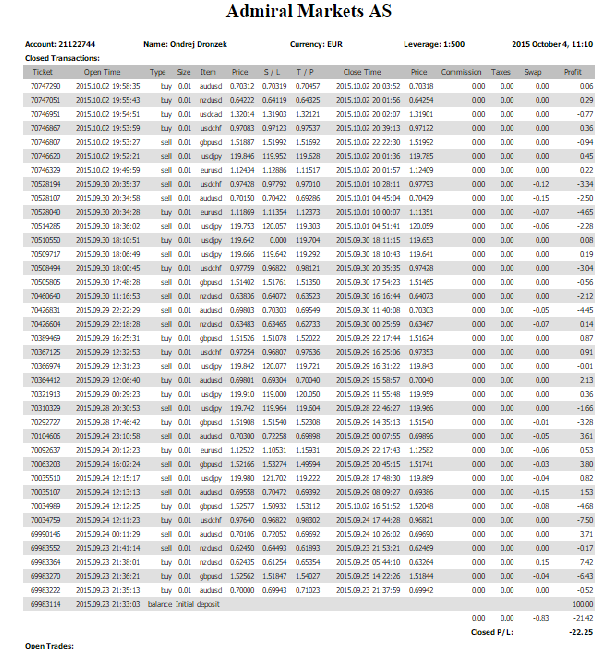Click ticket number 70092637
Screen dimensions: 601x649
tap(46, 450)
